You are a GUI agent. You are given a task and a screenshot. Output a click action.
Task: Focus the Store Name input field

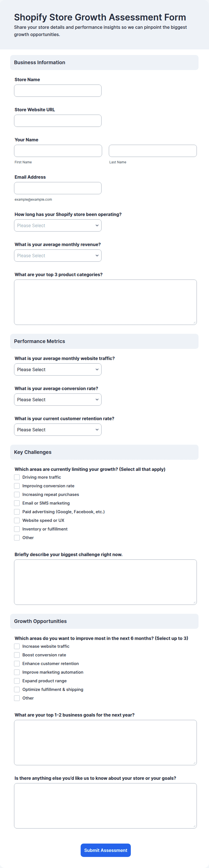(58, 91)
